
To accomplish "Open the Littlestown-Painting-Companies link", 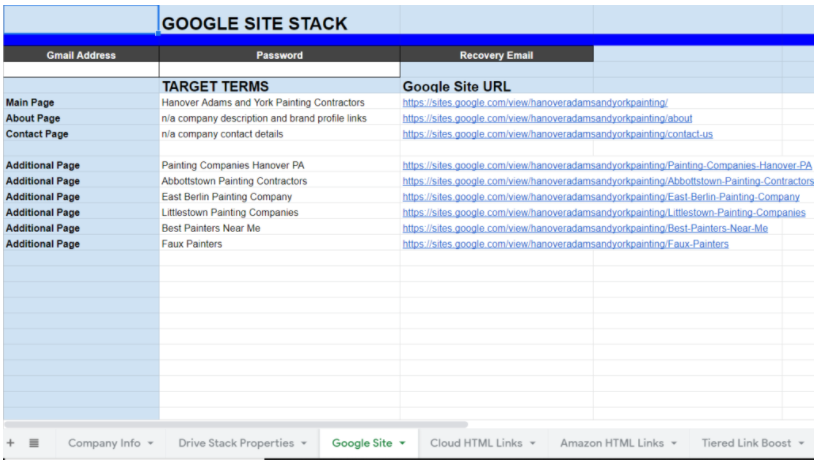I will (x=604, y=213).
